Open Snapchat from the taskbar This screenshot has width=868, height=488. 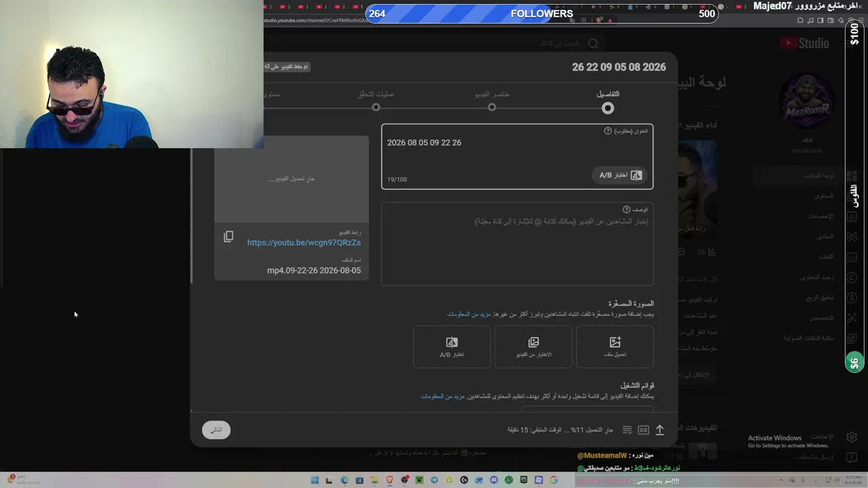pyautogui.click(x=449, y=481)
